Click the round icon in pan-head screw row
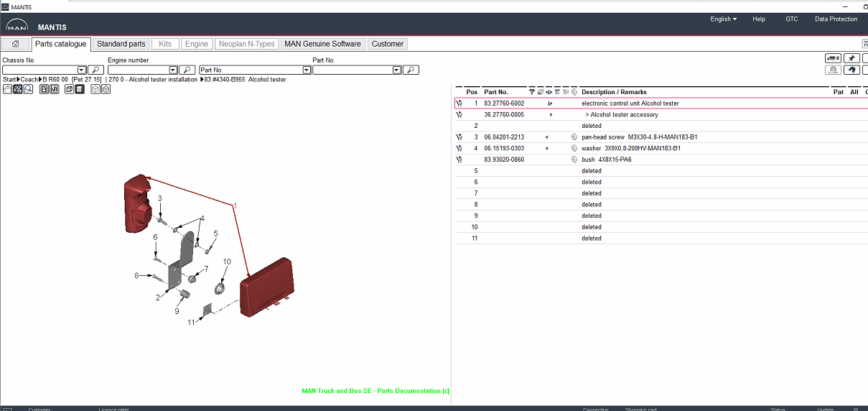The height and width of the screenshot is (411, 868). click(574, 137)
